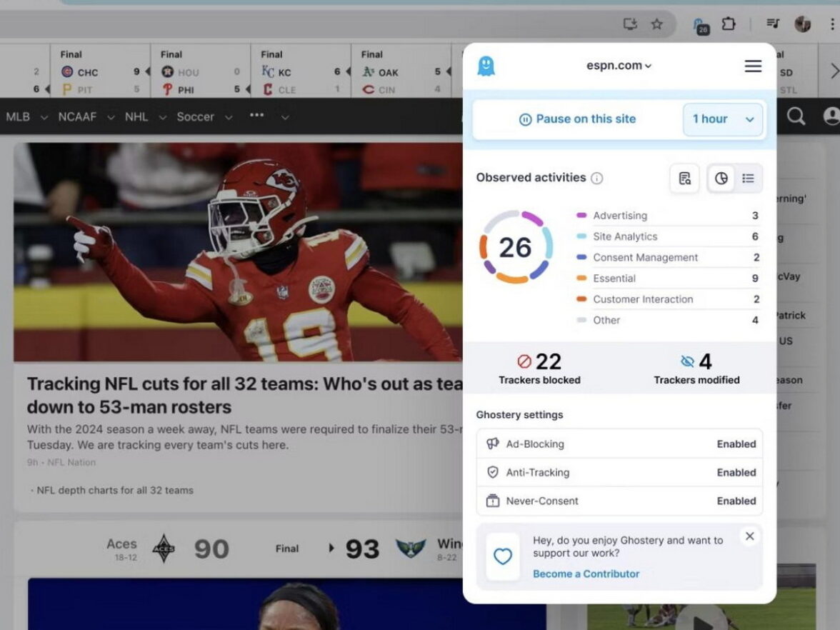
Task: Open the detailed tracker report icon
Action: click(684, 179)
